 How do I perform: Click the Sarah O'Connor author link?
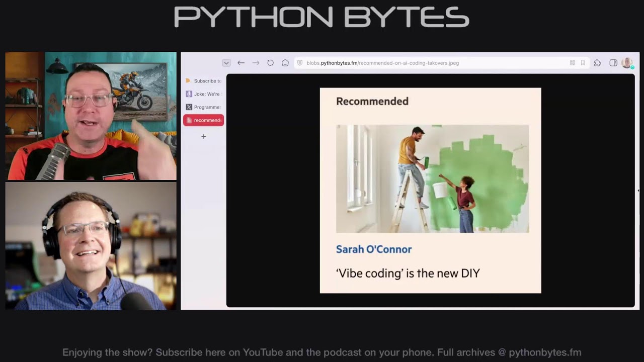(x=374, y=249)
